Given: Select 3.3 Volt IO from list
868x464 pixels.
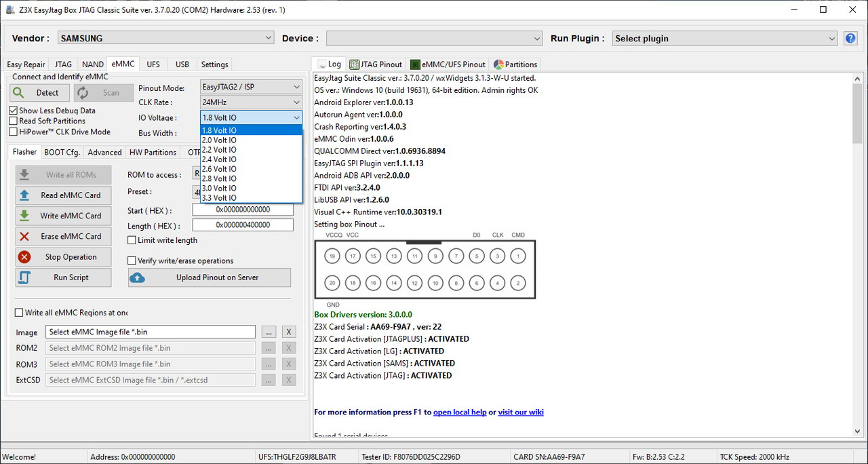Looking at the screenshot, I should (251, 197).
